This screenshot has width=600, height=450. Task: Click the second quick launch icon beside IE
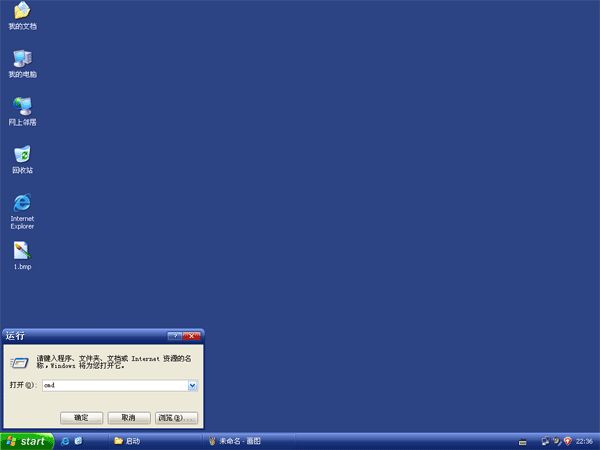click(x=78, y=441)
